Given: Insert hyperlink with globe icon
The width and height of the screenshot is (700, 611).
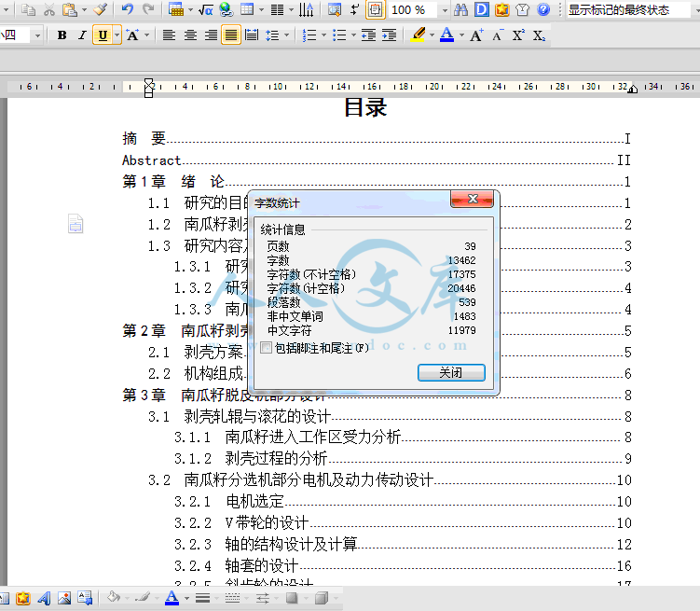Looking at the screenshot, I should (x=226, y=9).
